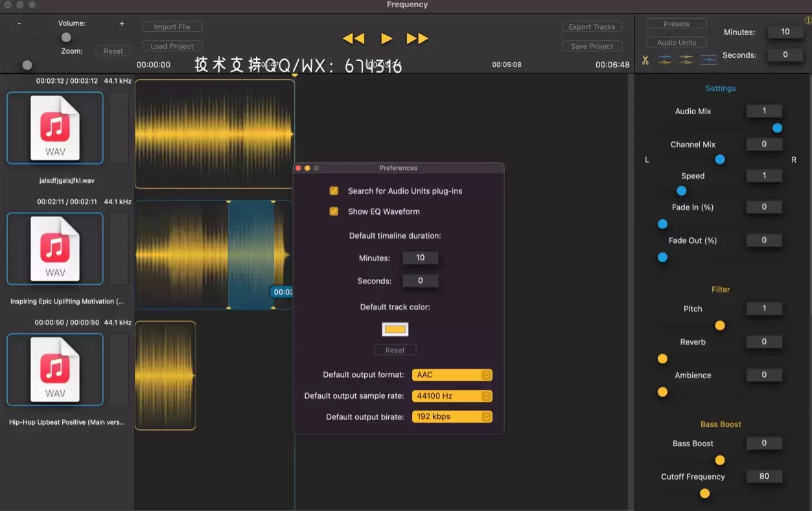Click the default track color swatch

pos(395,329)
